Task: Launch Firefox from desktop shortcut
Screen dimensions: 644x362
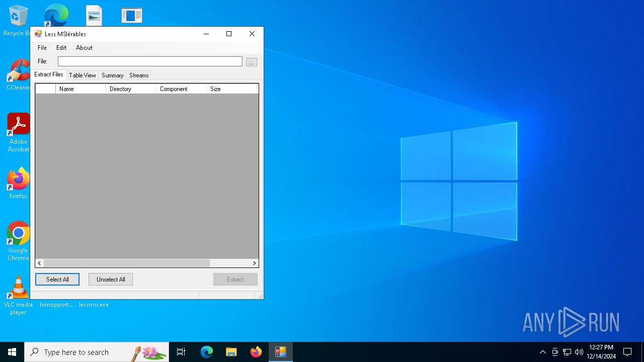Action: pos(18,183)
